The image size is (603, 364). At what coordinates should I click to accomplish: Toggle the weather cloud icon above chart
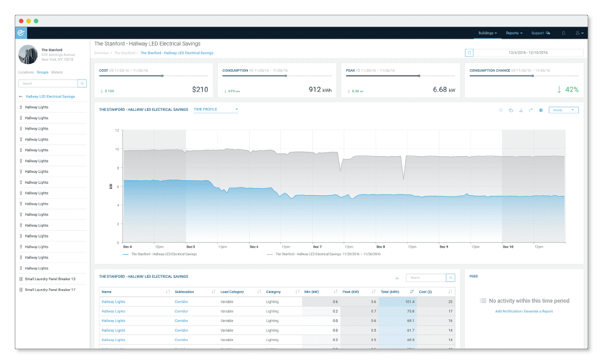coord(511,110)
